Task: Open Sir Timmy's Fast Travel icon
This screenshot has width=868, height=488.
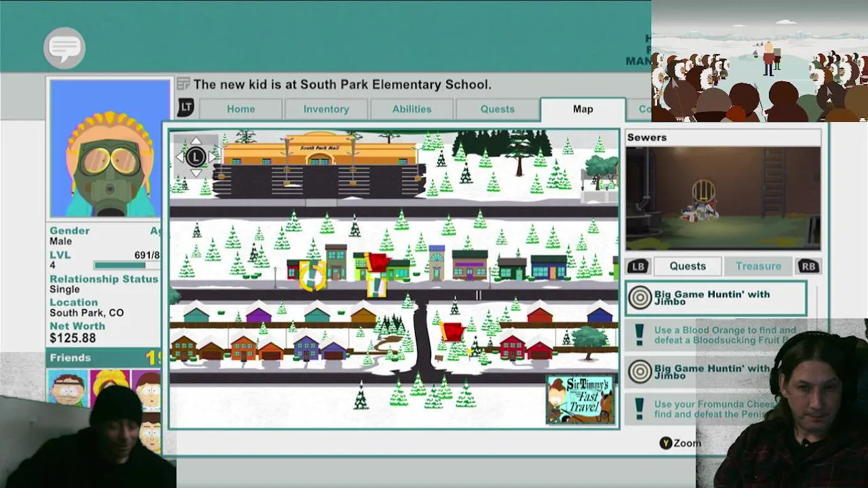Action: (x=580, y=400)
